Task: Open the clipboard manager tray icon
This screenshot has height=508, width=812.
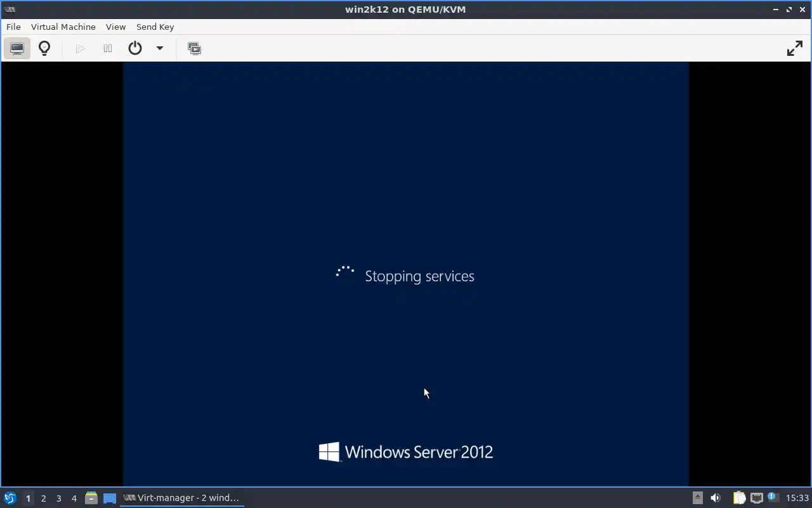Action: point(739,498)
